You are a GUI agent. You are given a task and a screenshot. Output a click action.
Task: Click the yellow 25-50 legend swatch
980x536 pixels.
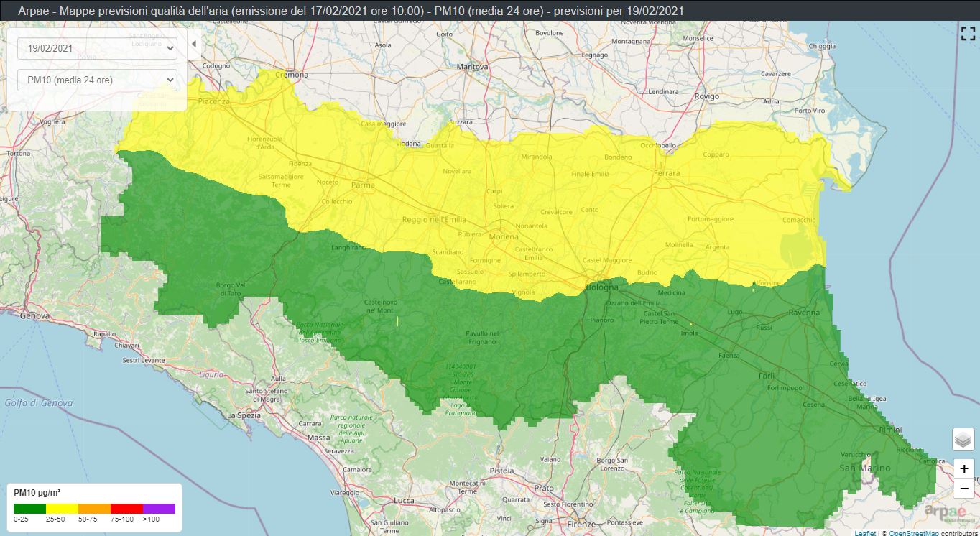(x=62, y=508)
